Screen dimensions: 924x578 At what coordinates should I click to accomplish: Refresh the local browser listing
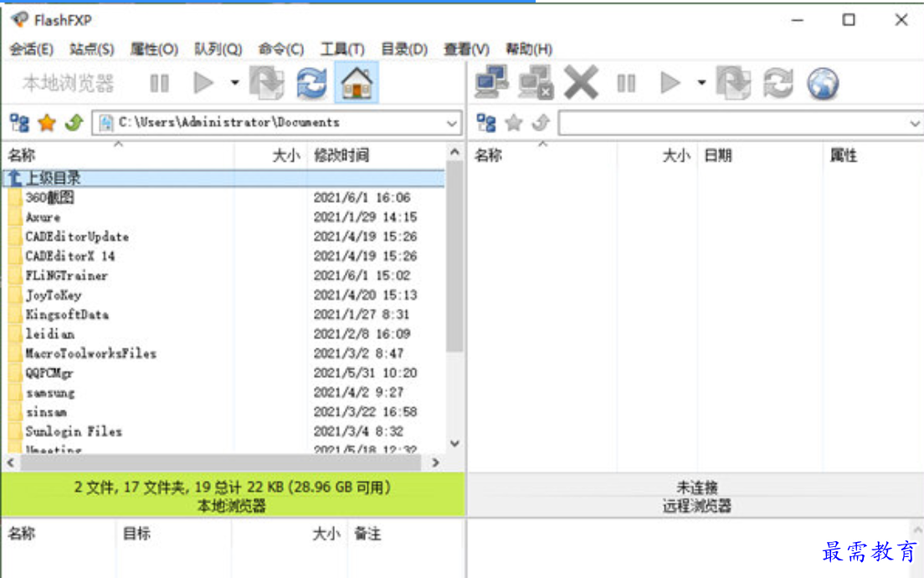pyautogui.click(x=311, y=83)
